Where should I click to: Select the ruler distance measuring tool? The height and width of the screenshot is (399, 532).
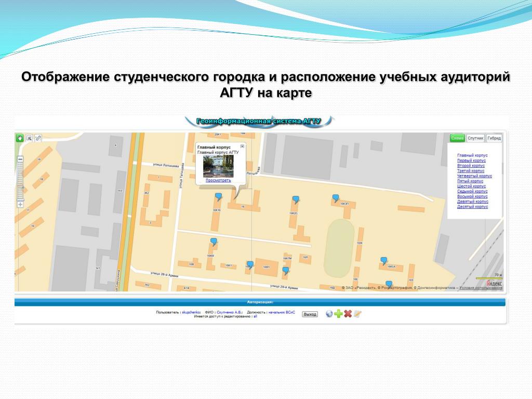37,138
